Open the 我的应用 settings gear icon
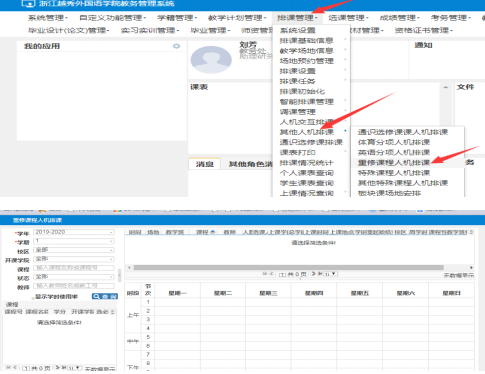 [176, 46]
